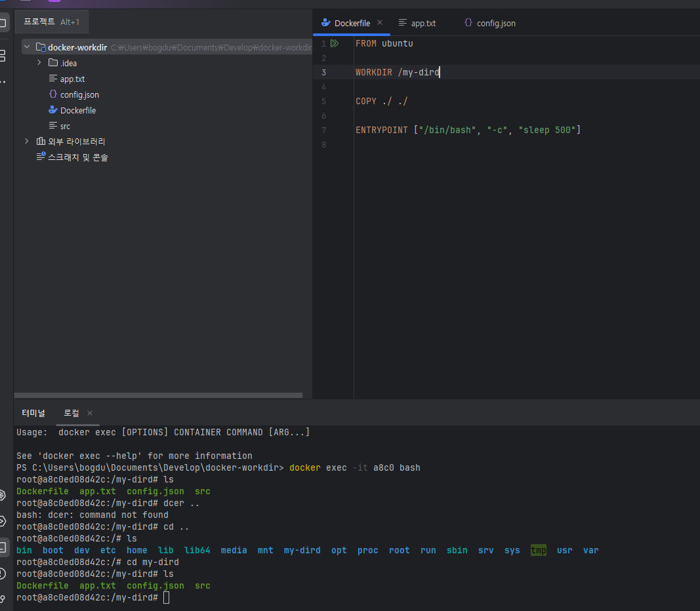Screen dimensions: 700x611
Task: Select the 로컬 terminal session tab
Action: [72, 413]
